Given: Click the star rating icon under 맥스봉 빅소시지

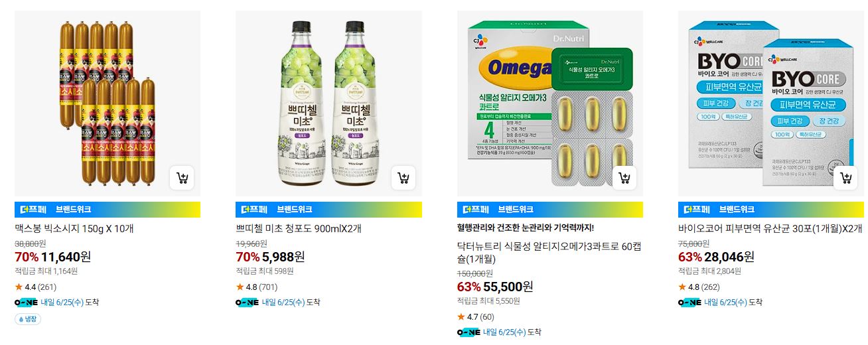Looking at the screenshot, I should 19,287.
